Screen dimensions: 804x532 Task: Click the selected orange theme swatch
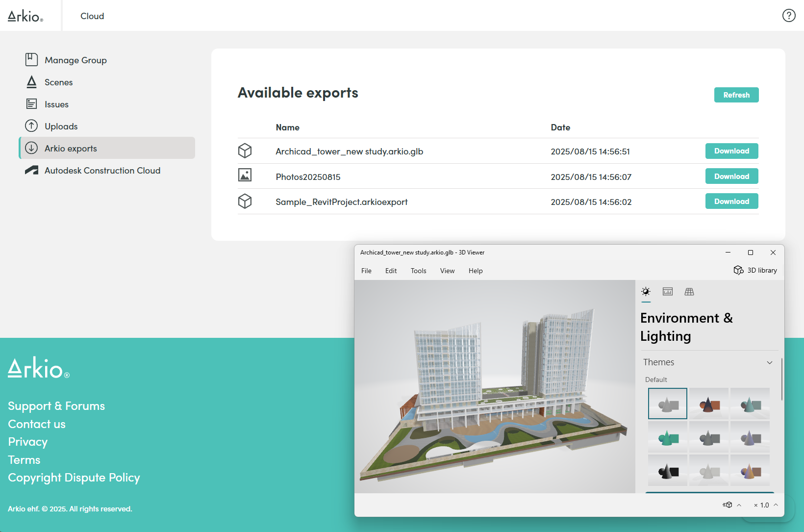click(x=708, y=404)
